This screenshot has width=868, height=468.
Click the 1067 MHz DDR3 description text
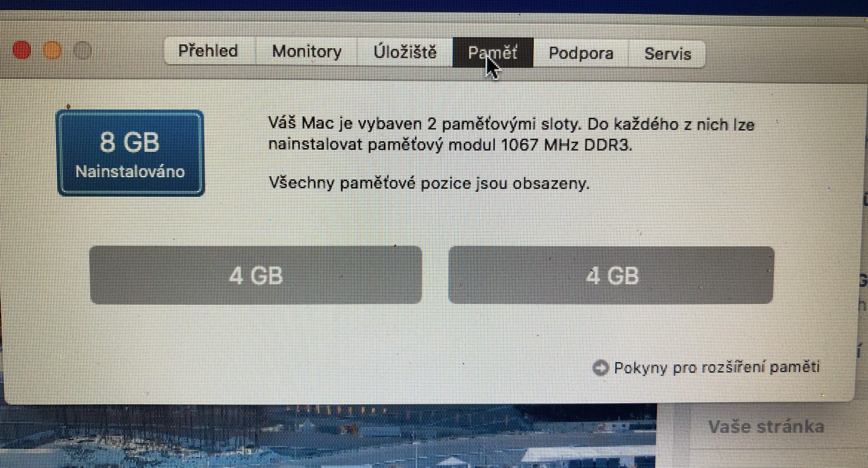[x=566, y=145]
